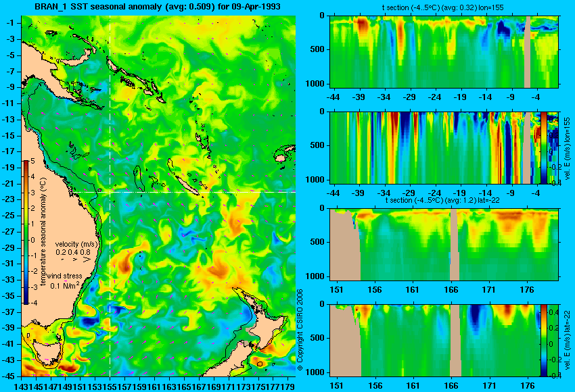Click the '-44' label under the lon=155 temperature section

coord(333,97)
